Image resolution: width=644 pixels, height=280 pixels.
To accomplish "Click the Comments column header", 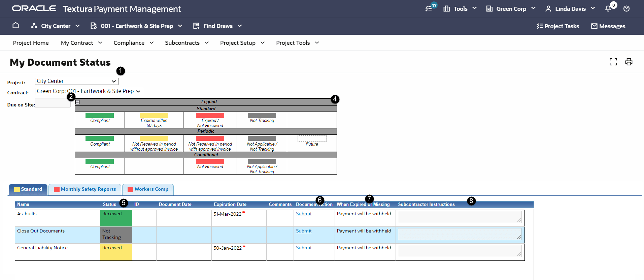I will [280, 204].
